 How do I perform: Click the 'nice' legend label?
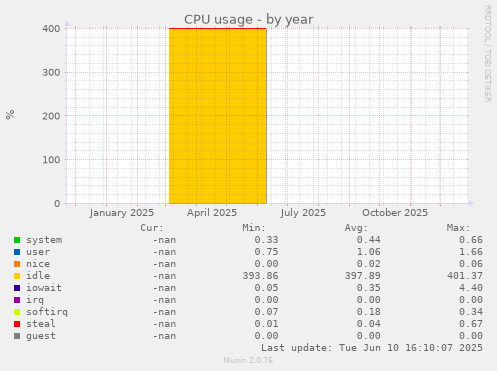[x=38, y=264]
